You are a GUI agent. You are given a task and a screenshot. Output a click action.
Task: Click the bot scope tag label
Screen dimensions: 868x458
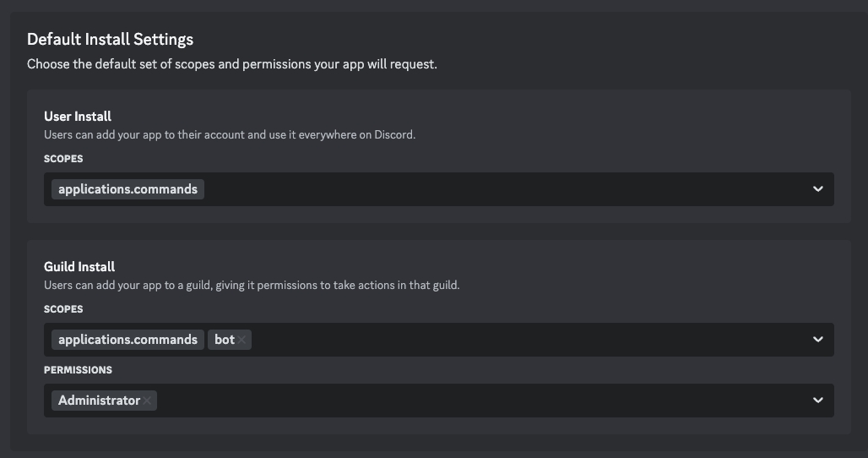tap(224, 340)
